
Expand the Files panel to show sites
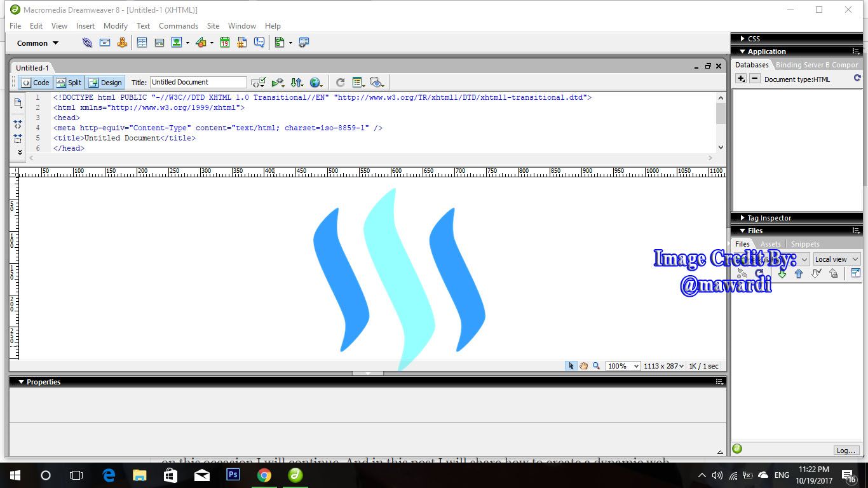(x=855, y=273)
